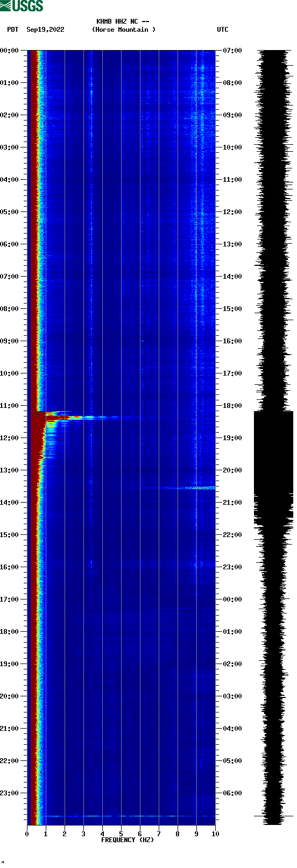Click the FREQUENCY (HZ) axis label
Viewport: 297px width, 868px height.
[128, 840]
